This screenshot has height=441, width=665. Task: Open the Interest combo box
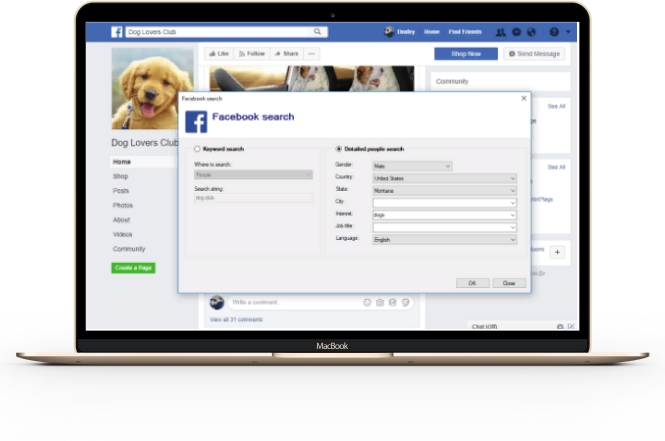click(444, 215)
